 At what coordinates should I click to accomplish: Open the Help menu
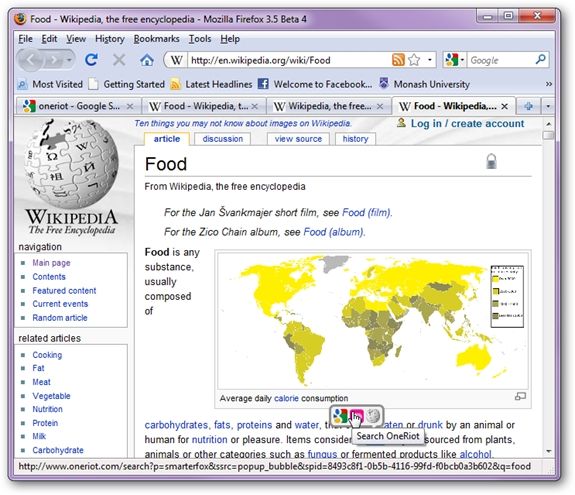coord(230,39)
